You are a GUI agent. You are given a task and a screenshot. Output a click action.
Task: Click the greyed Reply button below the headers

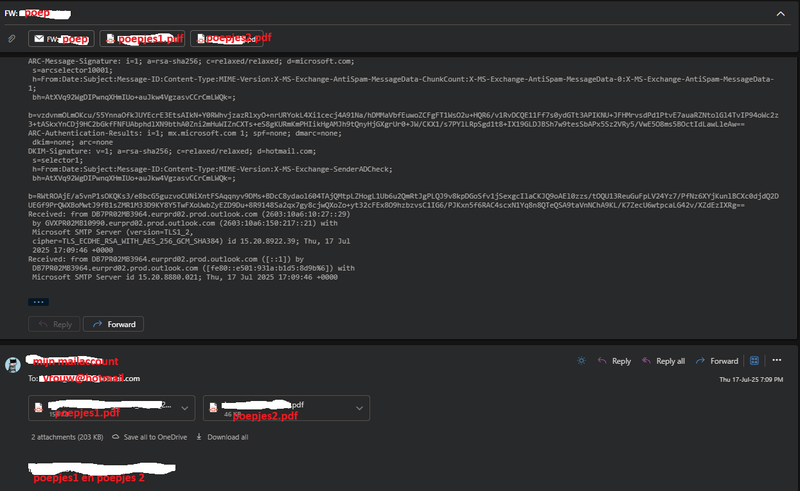[x=54, y=324]
